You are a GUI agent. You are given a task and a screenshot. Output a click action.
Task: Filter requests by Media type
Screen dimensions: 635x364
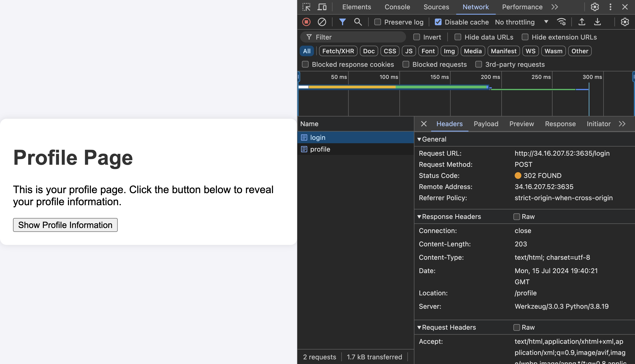coord(473,51)
